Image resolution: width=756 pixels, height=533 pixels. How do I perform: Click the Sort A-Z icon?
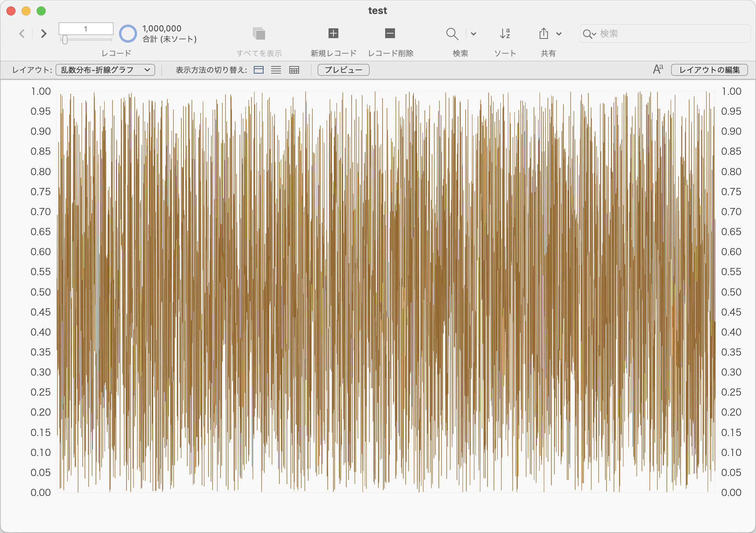click(x=505, y=34)
